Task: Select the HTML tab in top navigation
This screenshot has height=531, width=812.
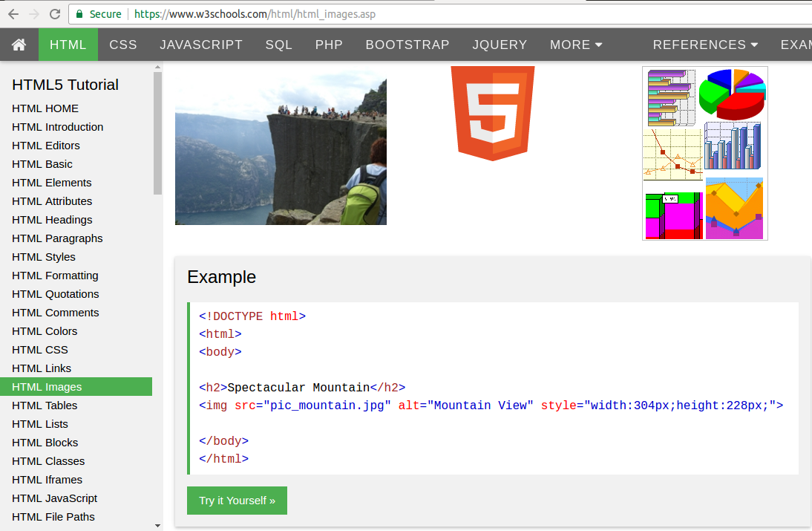Action: point(68,45)
